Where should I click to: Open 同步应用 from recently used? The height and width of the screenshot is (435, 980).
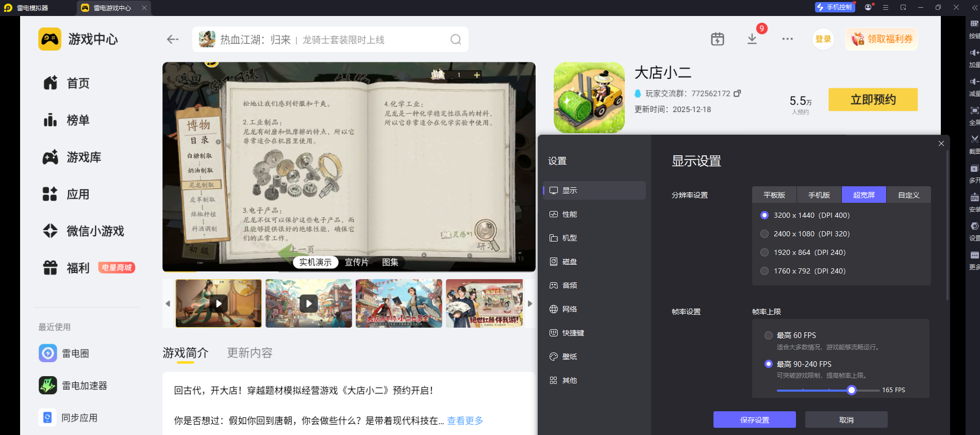(x=68, y=417)
